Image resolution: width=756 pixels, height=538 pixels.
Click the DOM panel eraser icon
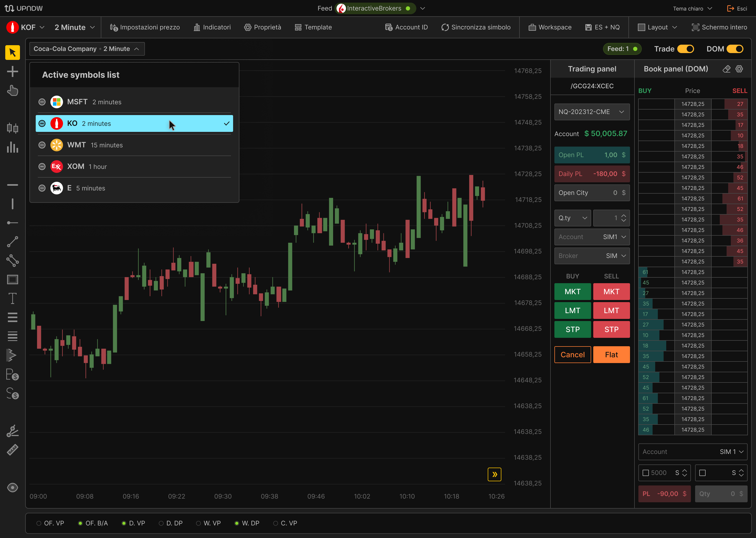(727, 69)
